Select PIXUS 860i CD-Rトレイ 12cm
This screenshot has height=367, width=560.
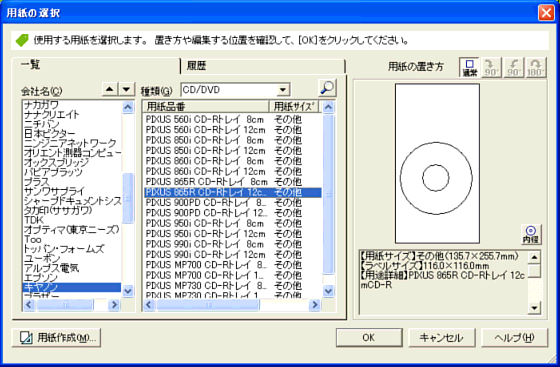click(x=233, y=171)
